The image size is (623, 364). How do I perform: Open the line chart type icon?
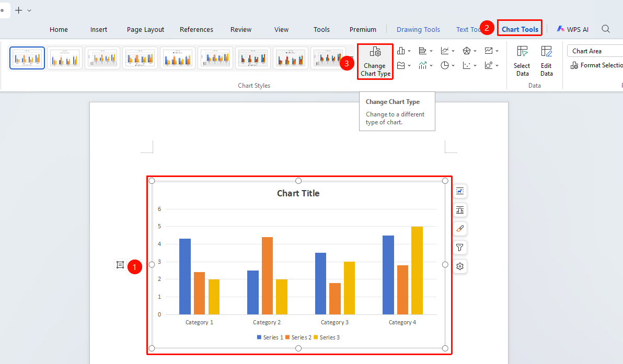point(445,51)
